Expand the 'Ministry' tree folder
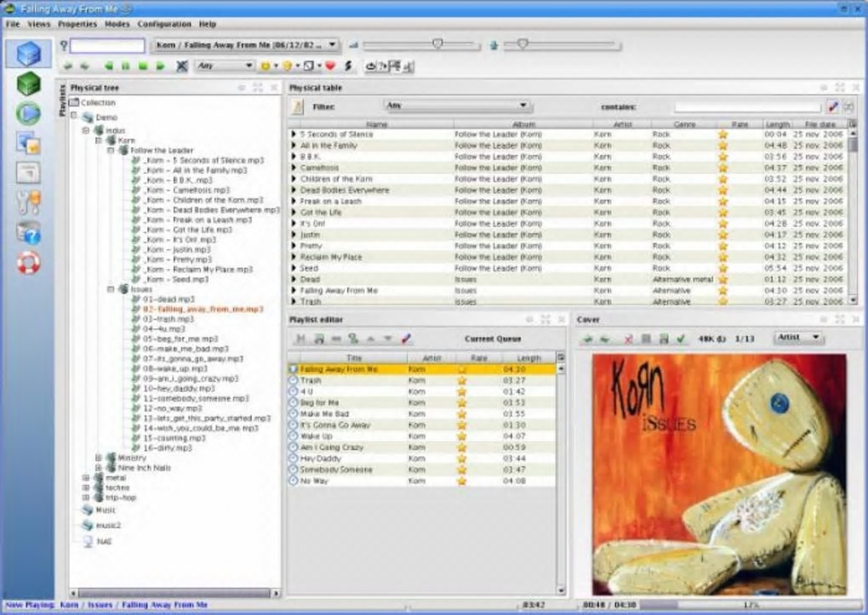This screenshot has width=868, height=615. [99, 458]
